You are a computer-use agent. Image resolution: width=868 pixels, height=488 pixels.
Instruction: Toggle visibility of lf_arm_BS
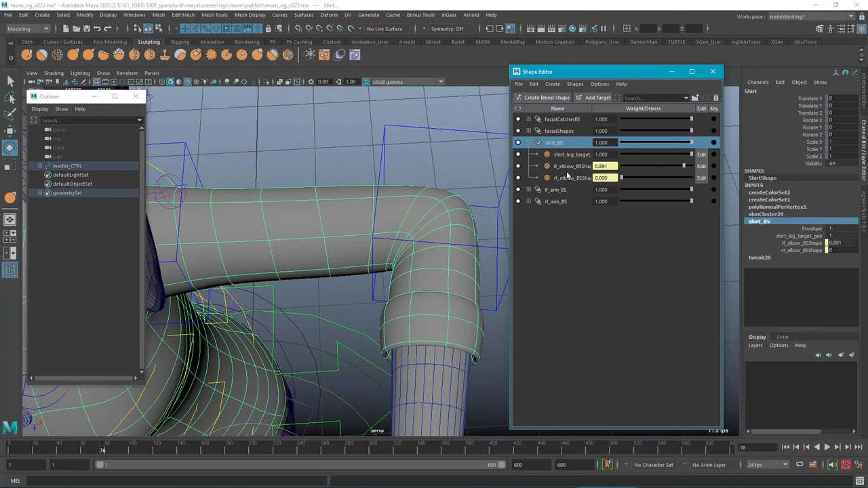tap(518, 190)
